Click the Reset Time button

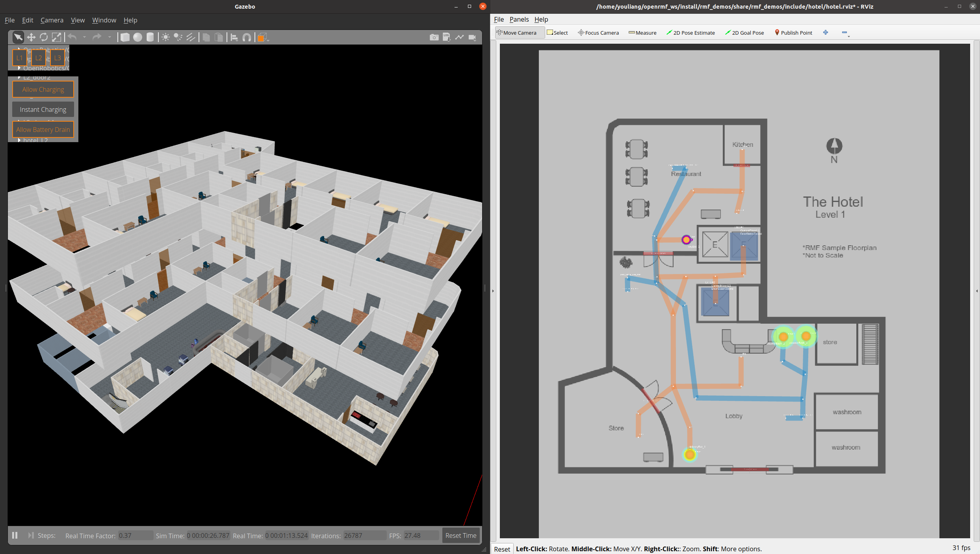[x=460, y=535]
